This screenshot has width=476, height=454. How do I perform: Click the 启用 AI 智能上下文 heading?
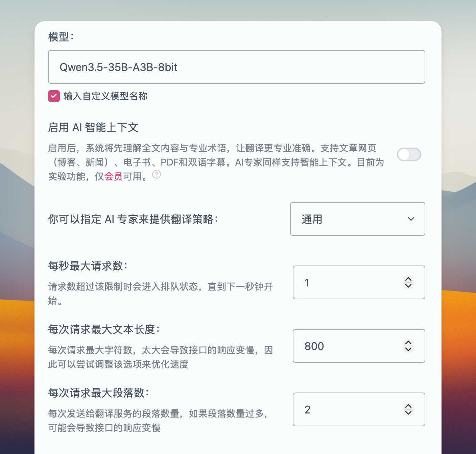tap(93, 127)
